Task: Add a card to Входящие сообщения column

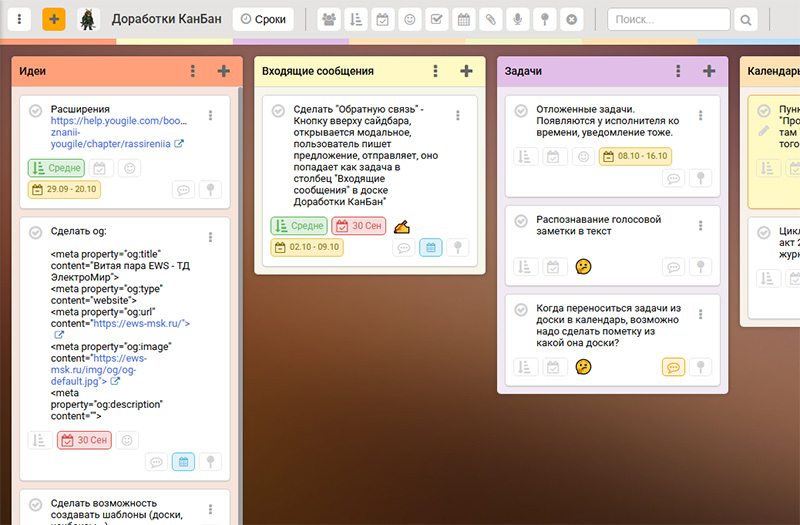Action: click(x=466, y=71)
